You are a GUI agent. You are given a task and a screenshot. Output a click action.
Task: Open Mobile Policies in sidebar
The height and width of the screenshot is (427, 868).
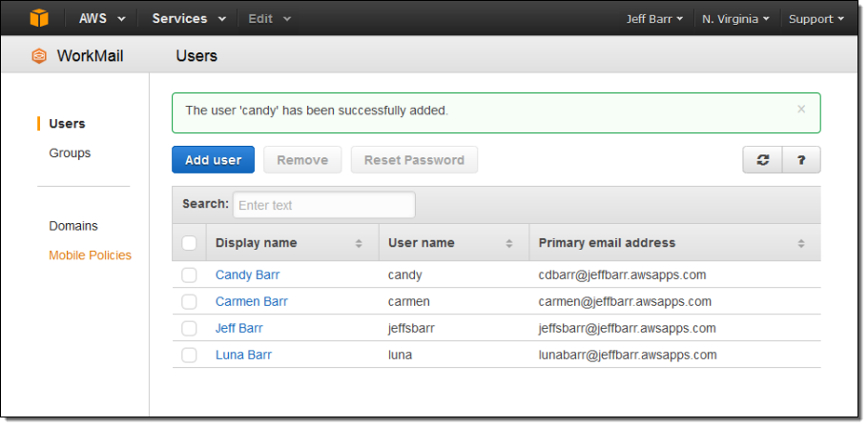(x=90, y=254)
